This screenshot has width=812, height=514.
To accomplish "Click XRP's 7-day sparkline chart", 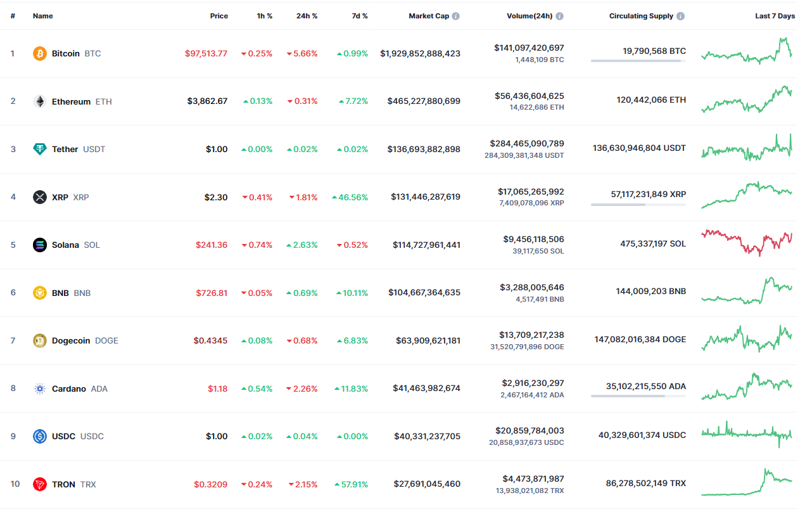I will (746, 195).
